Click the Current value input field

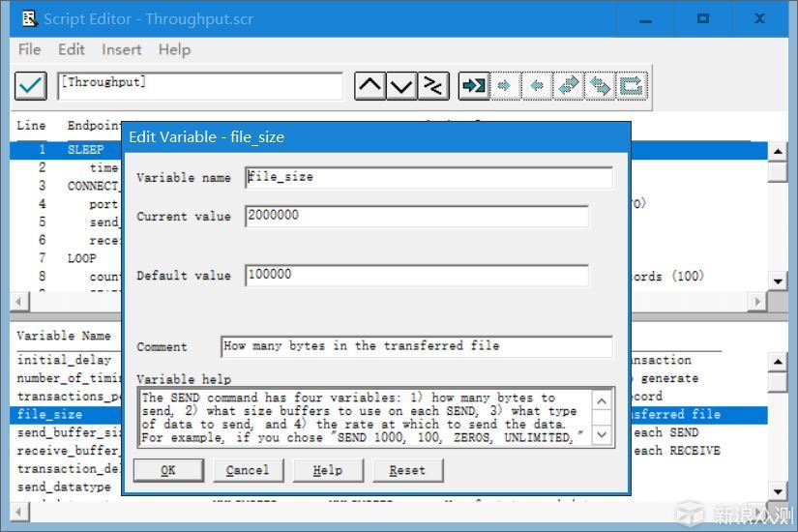tap(417, 216)
